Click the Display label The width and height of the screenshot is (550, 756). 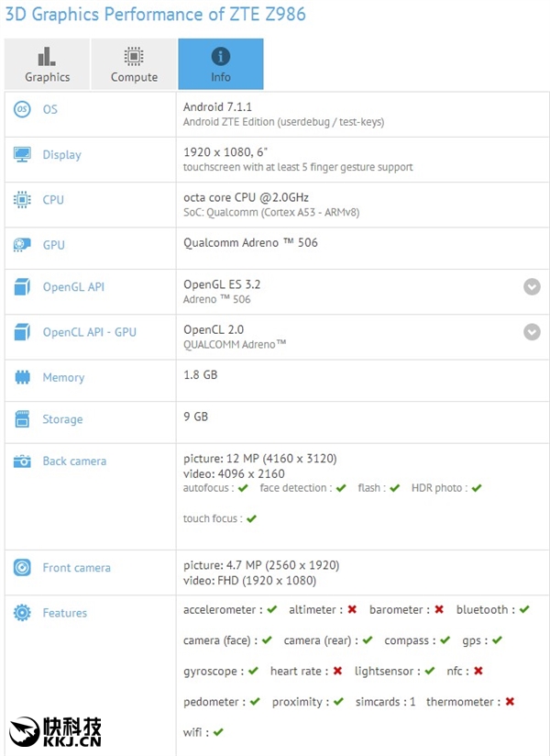pos(62,155)
